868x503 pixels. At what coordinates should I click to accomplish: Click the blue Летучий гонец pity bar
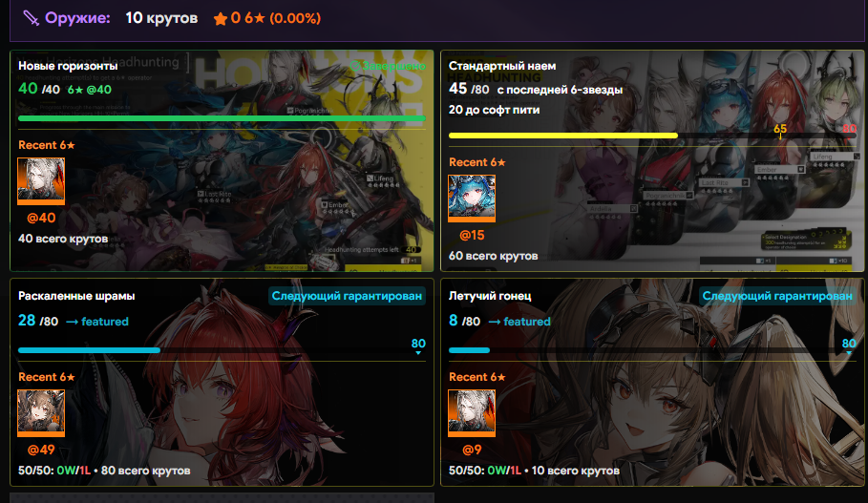pos(470,350)
